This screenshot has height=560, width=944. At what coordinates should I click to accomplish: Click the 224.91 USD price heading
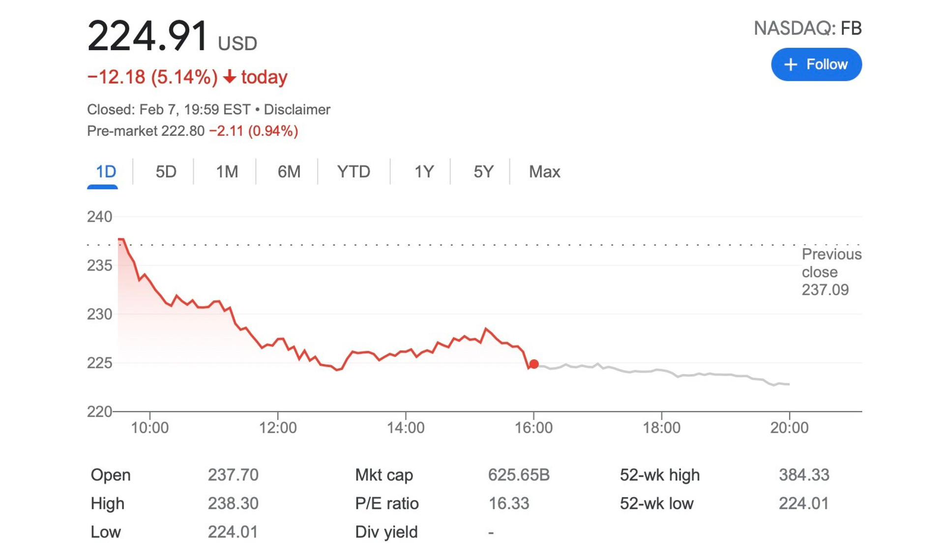(x=172, y=36)
